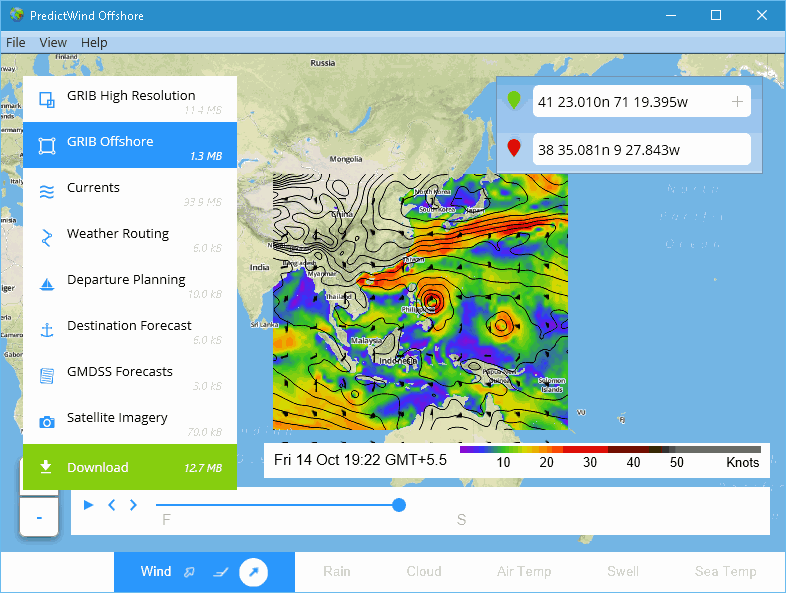This screenshot has height=593, width=786.
Task: Toggle the Destination Forecast option
Action: pos(130,329)
